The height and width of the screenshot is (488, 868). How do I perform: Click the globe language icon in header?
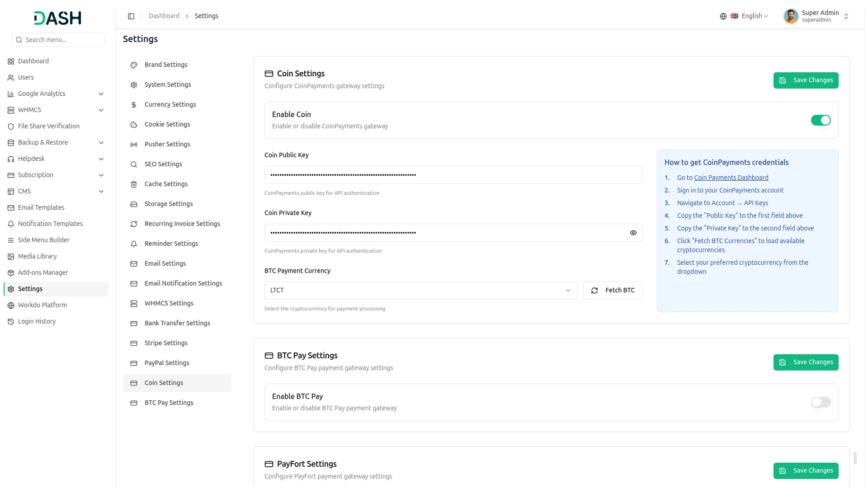tap(723, 16)
